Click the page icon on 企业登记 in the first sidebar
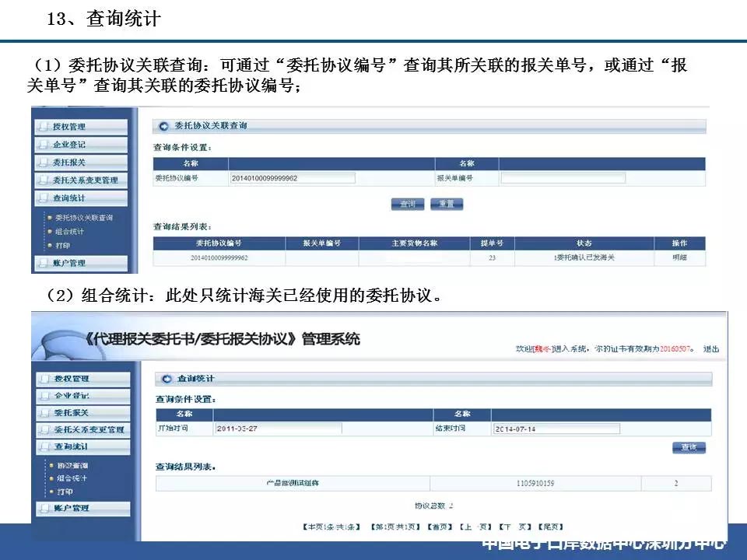Screen dimensions: 747x560 (x=44, y=145)
